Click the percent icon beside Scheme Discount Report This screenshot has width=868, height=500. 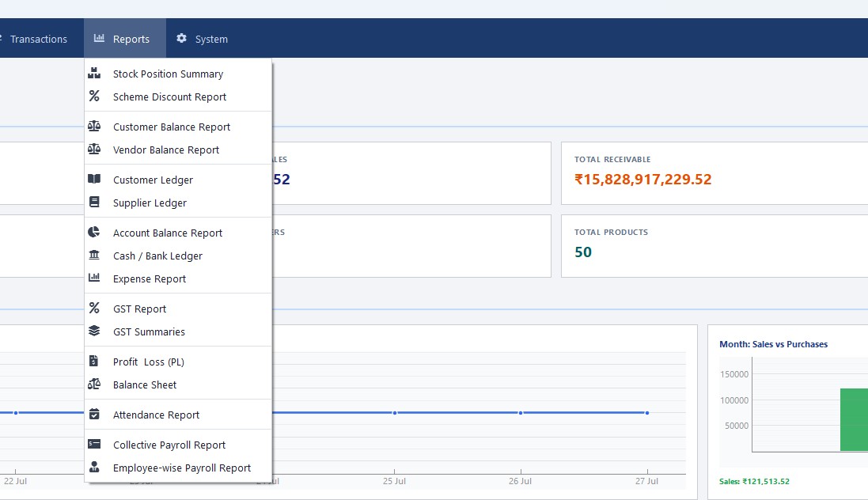point(94,96)
